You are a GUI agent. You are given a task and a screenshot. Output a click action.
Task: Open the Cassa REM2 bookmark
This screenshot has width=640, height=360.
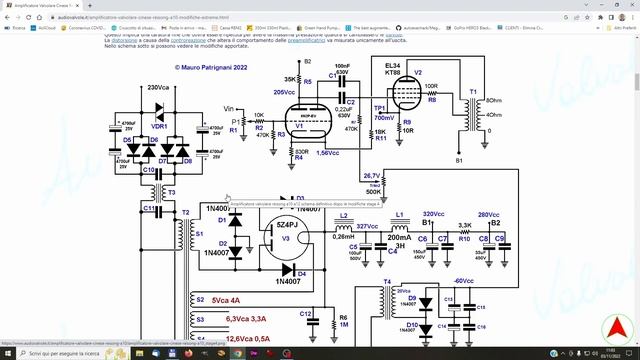[227, 28]
